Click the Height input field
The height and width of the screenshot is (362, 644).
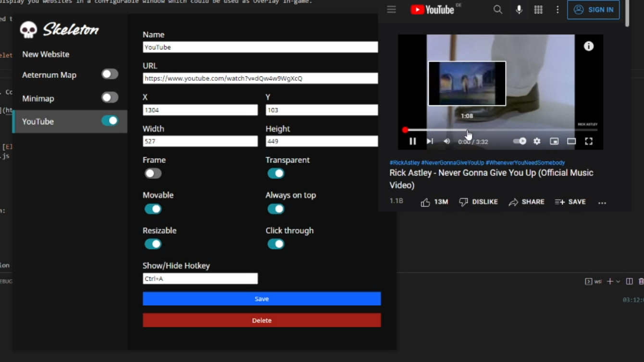[x=322, y=141]
